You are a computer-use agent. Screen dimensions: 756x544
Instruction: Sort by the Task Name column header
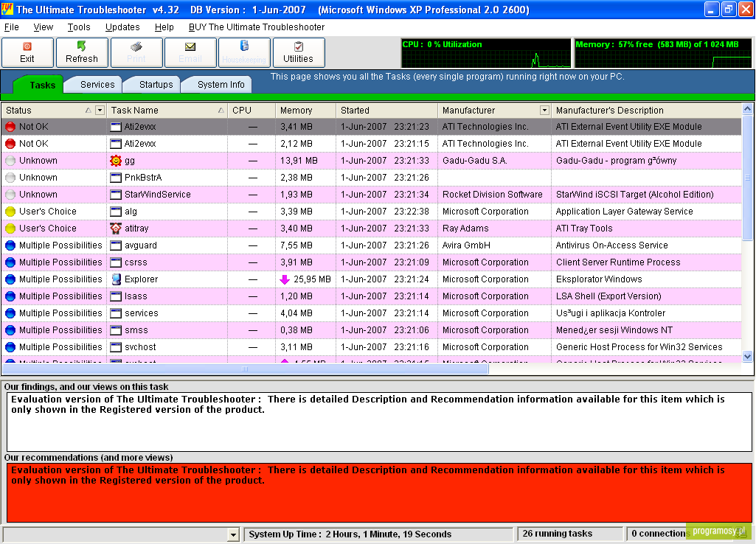pos(167,111)
